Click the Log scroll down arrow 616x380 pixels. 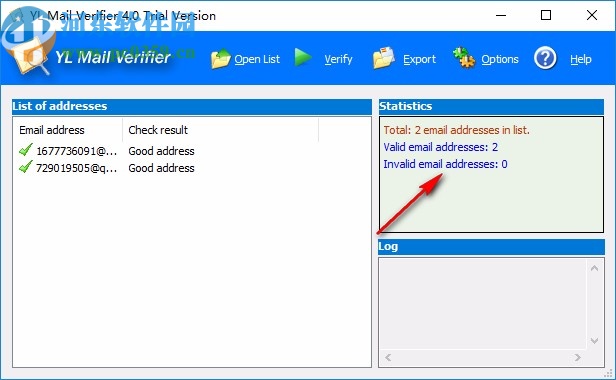(594, 340)
